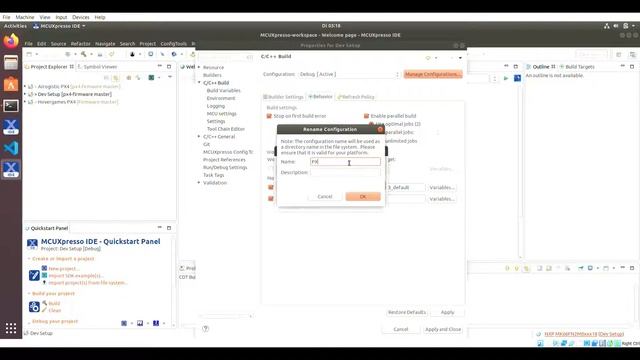This screenshot has height=360, width=640.
Task: Click into the Description input field
Action: click(x=345, y=172)
